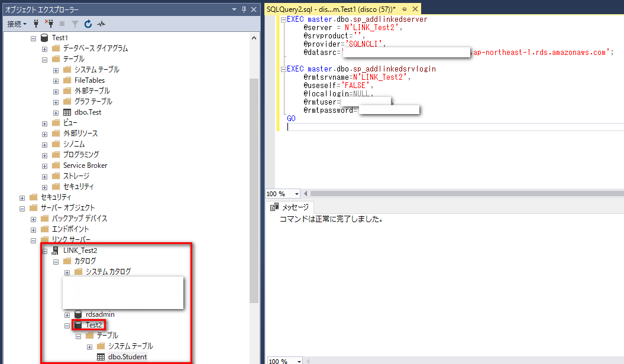Open Activity Monitor from Object Explorer toolbar
This screenshot has width=624, height=364.
[x=102, y=24]
